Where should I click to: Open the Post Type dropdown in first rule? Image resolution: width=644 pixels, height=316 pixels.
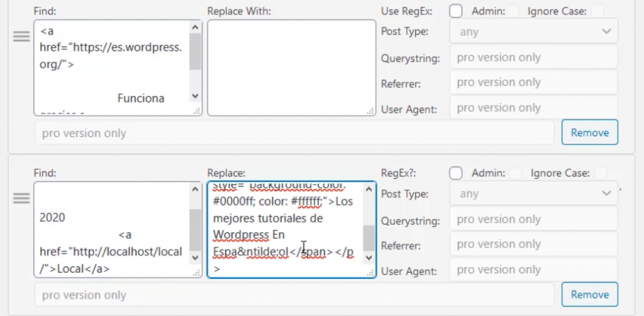pos(533,31)
